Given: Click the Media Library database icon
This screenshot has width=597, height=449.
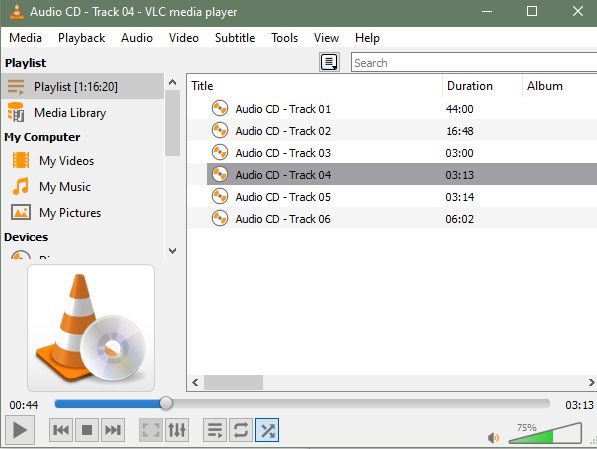Looking at the screenshot, I should click(x=16, y=112).
